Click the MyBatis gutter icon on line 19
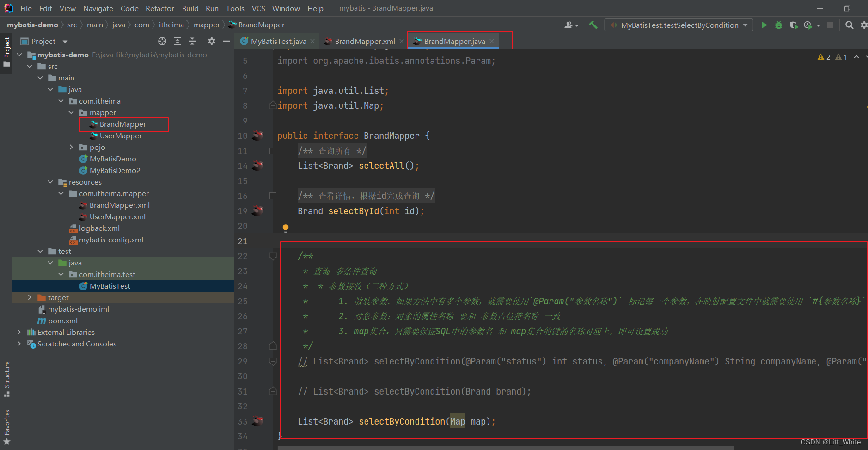Screen dimensions: 868x450 coord(258,211)
